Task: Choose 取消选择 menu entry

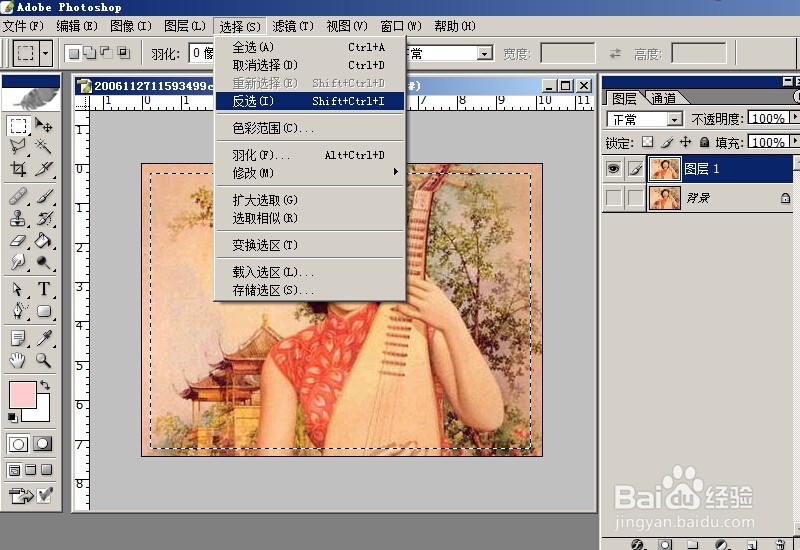Action: (309, 65)
